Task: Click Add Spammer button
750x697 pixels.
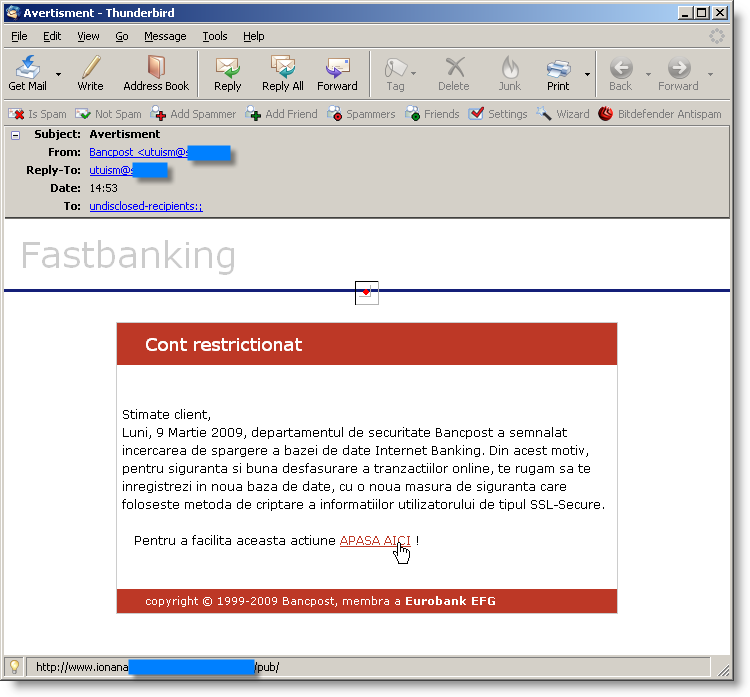Action: pyautogui.click(x=193, y=114)
